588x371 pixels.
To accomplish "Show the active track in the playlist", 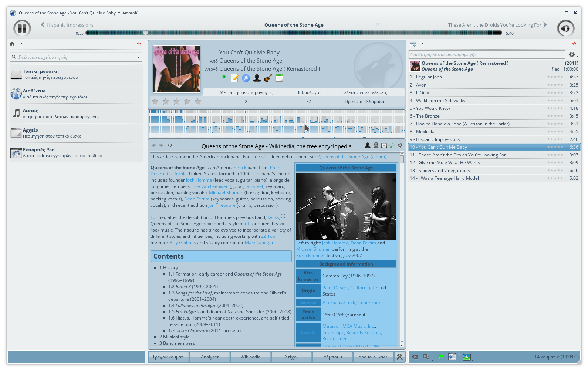I will click(x=452, y=357).
